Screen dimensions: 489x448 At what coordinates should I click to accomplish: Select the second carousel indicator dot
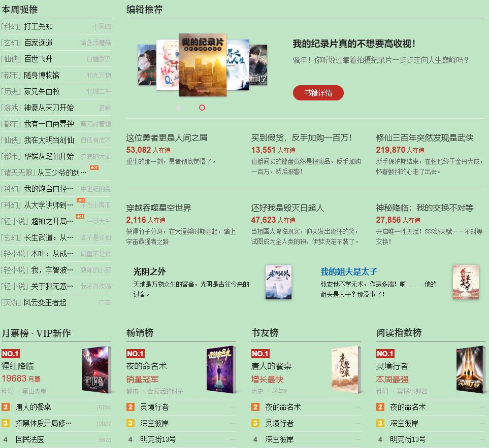[202, 108]
